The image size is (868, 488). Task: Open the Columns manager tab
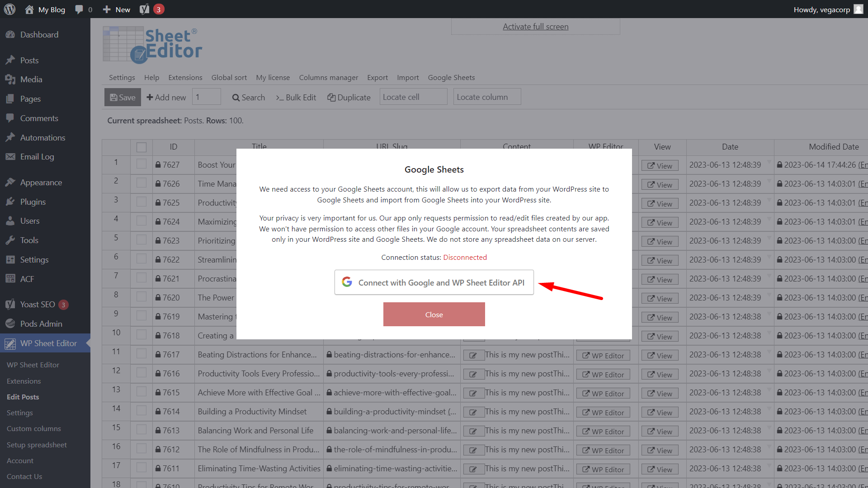pyautogui.click(x=328, y=77)
